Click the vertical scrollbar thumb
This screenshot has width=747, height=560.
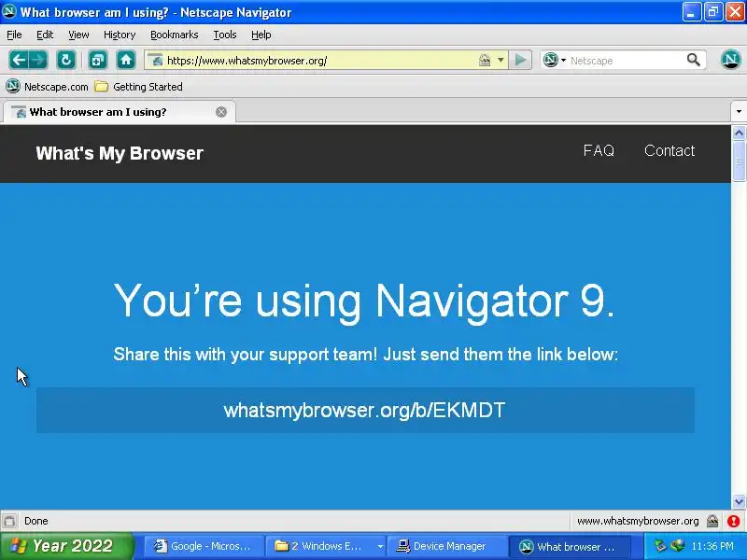739,161
